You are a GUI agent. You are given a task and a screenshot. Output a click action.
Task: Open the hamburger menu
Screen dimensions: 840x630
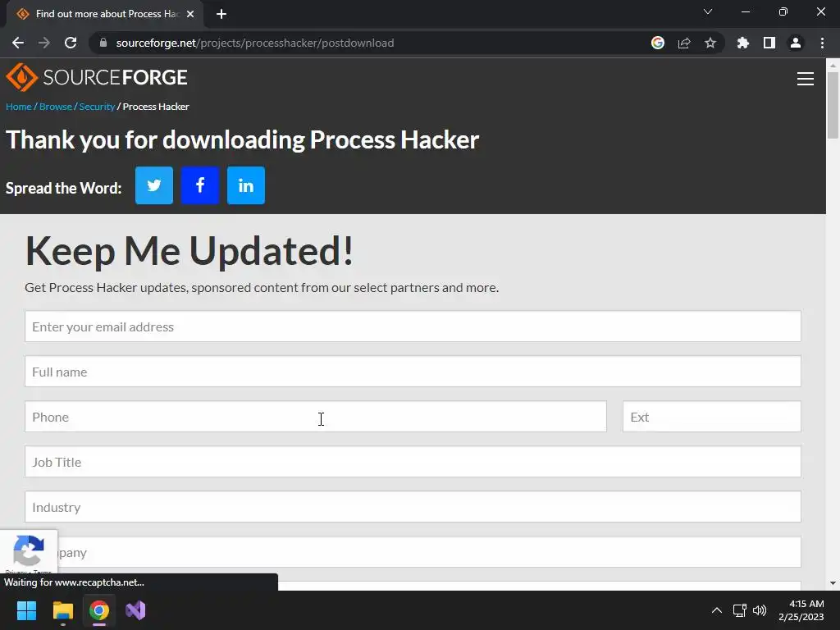coord(806,79)
